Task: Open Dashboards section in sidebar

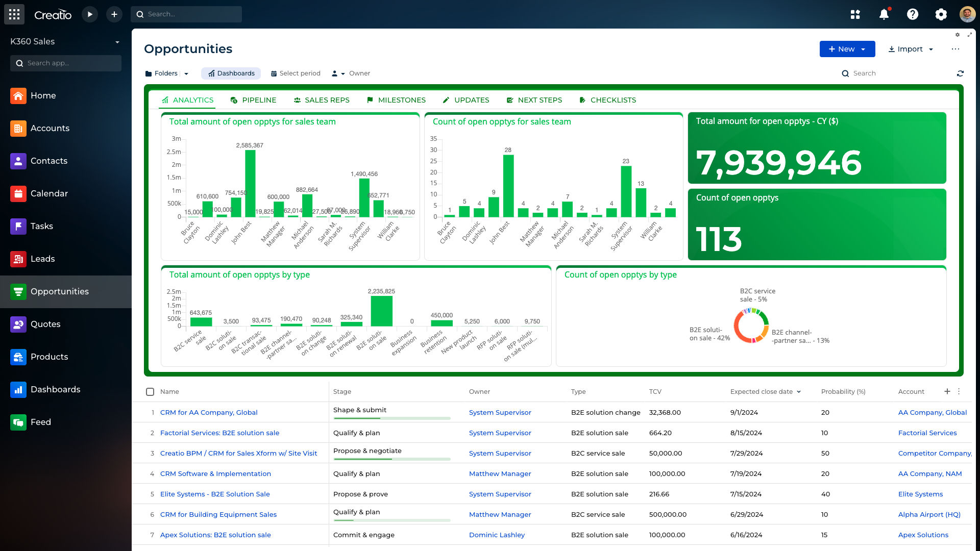Action: [x=66, y=389]
